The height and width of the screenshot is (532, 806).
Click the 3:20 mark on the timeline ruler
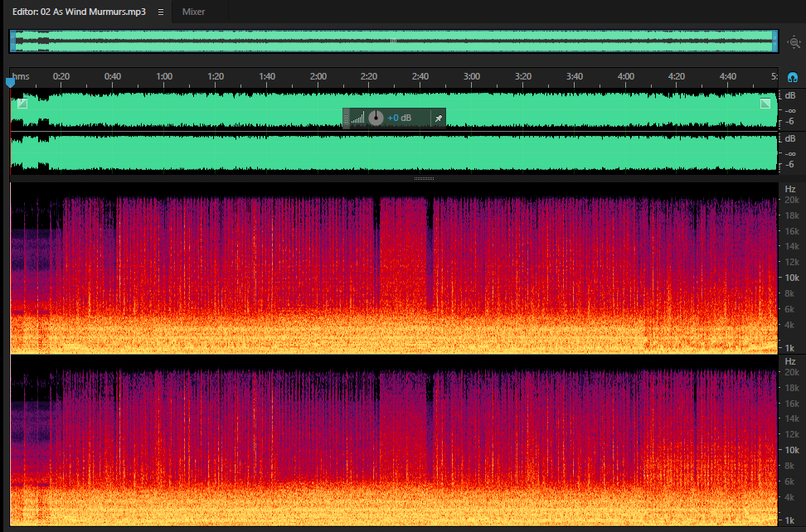click(x=523, y=76)
